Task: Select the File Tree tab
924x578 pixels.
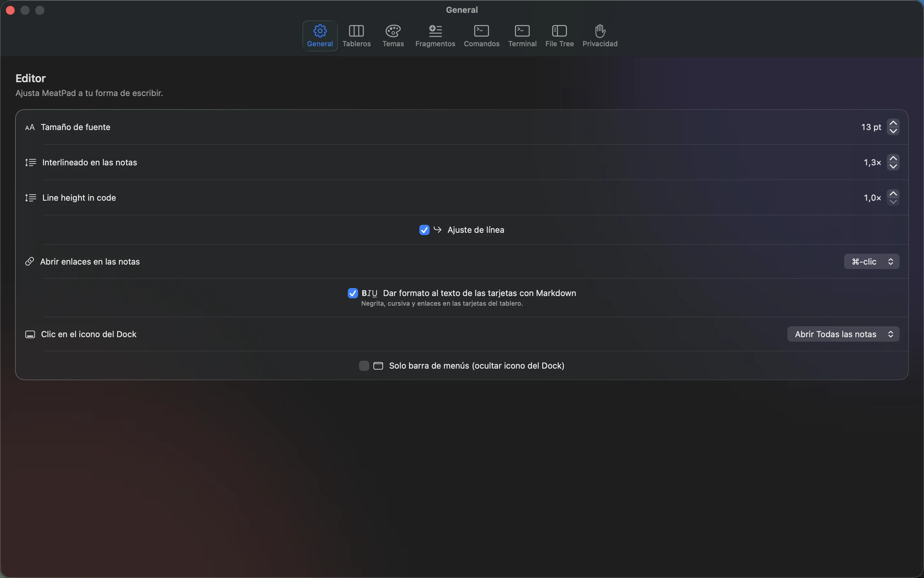Action: pyautogui.click(x=559, y=36)
